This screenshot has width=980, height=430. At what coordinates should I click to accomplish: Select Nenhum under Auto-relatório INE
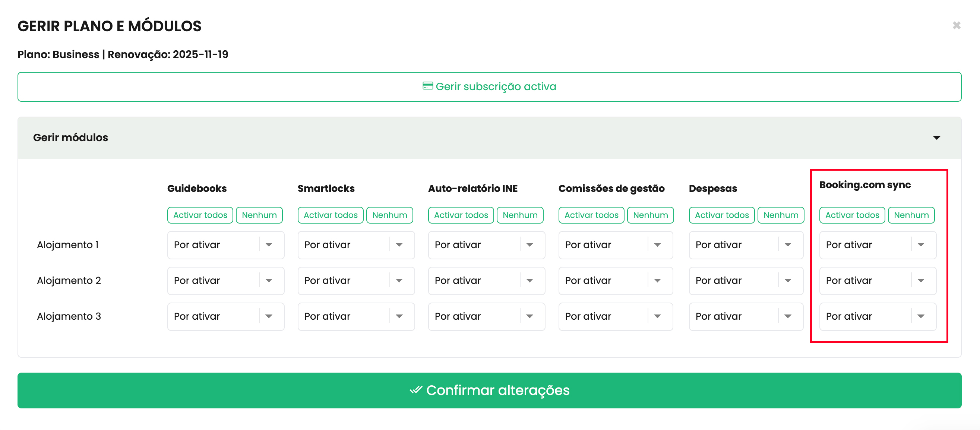pyautogui.click(x=520, y=215)
